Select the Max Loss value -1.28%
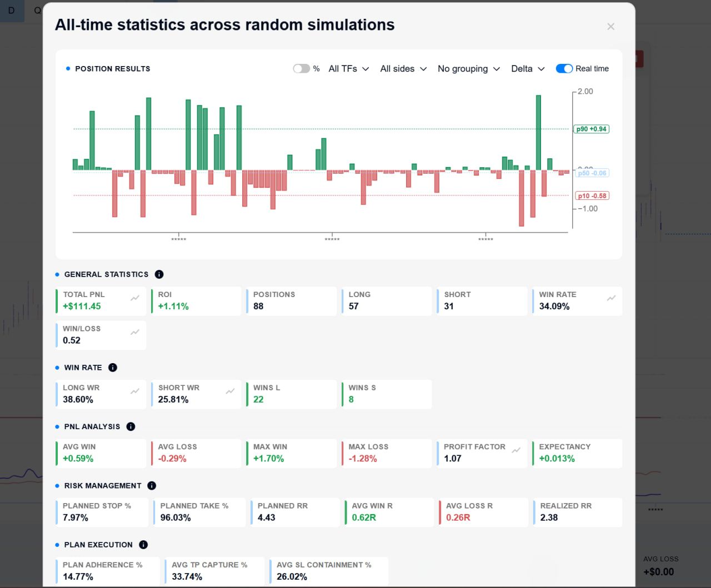This screenshot has width=711, height=588. (363, 459)
